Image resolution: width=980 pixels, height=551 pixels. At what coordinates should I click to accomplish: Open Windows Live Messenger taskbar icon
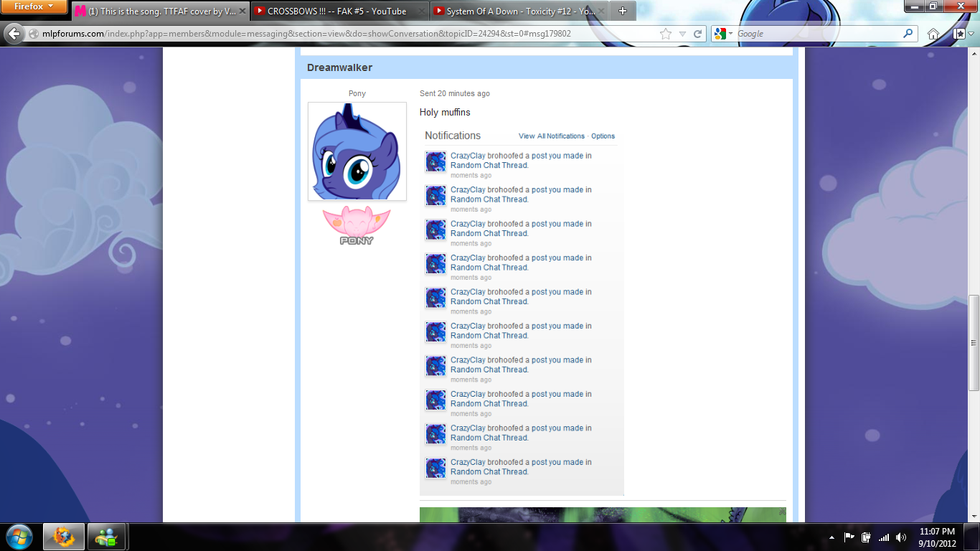108,537
